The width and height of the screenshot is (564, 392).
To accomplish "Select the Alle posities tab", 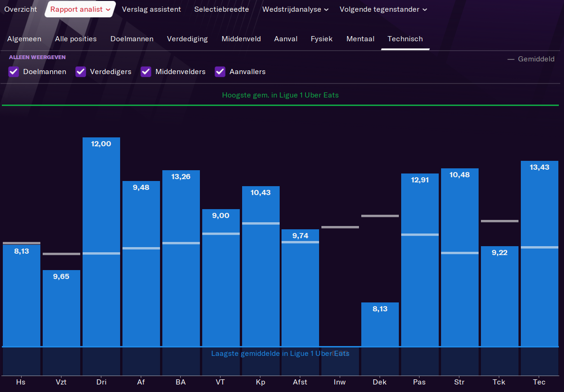I will (76, 39).
